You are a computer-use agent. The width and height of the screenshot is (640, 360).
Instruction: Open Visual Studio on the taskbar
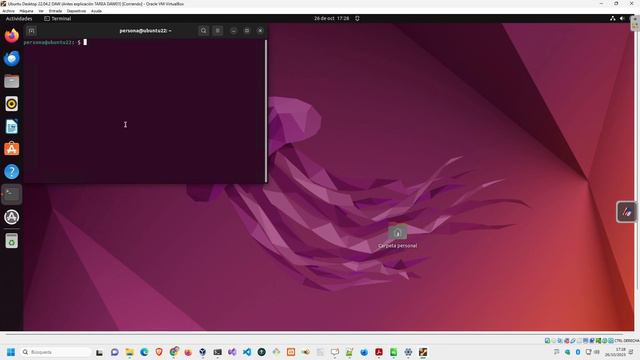point(232,352)
